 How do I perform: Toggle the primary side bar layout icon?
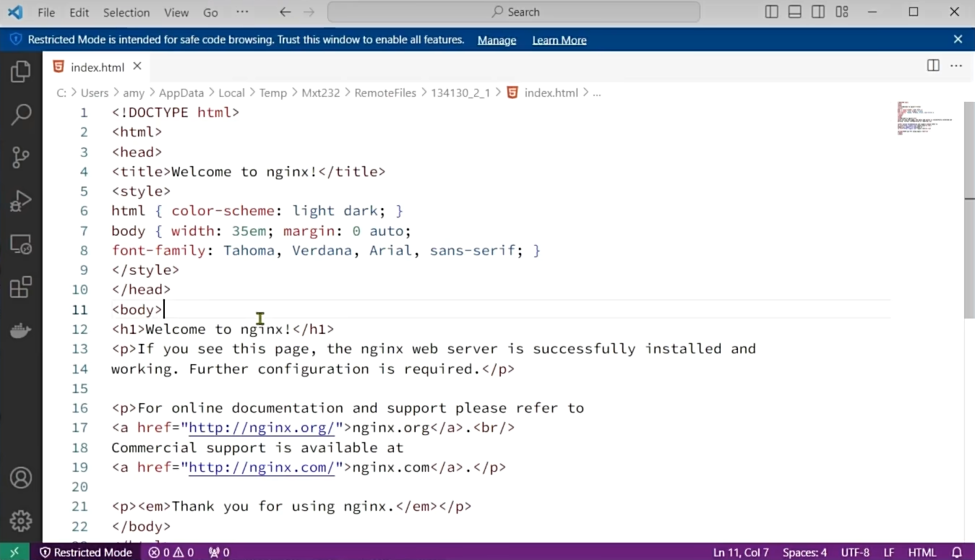[771, 12]
